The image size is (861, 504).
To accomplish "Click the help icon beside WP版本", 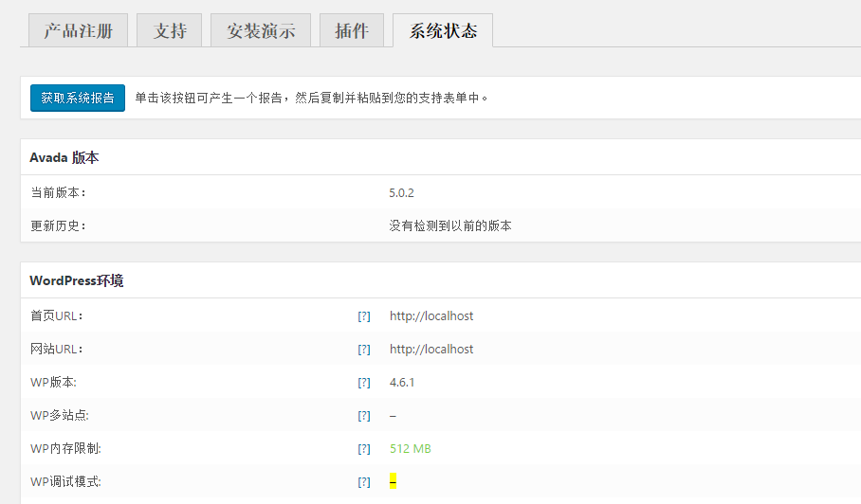I will [363, 383].
